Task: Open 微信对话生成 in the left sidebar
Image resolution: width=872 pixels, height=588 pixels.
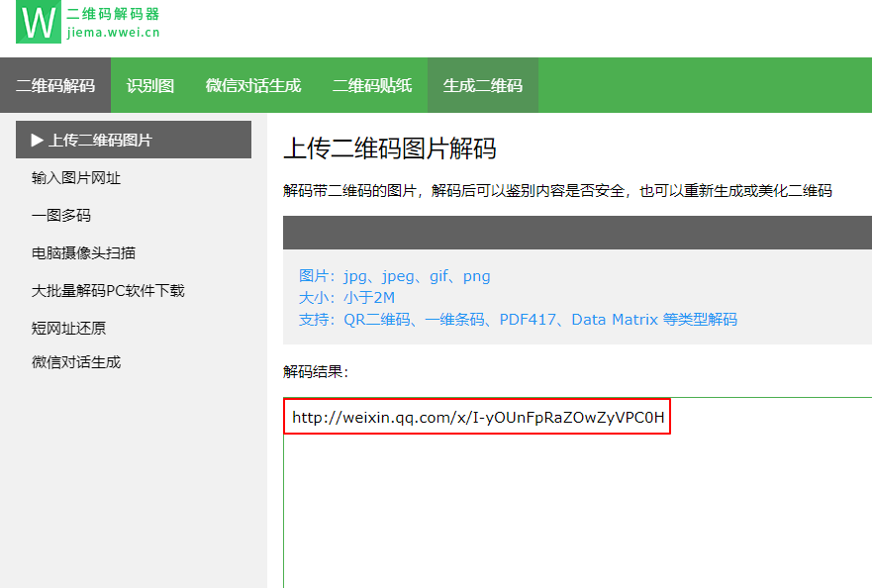Action: tap(76, 362)
